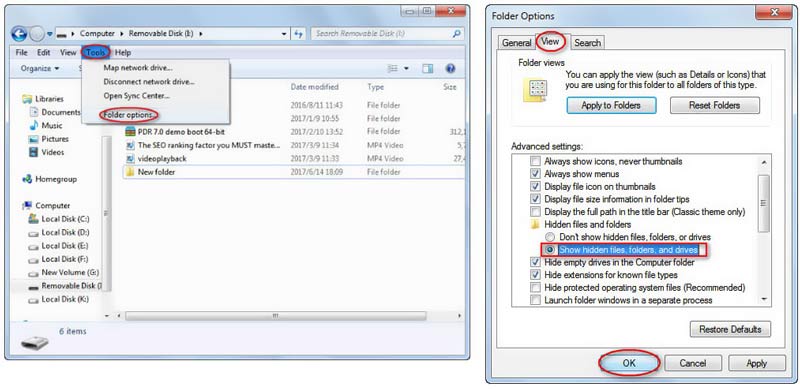The height and width of the screenshot is (389, 800).
Task: Click the PDR 7.0 demo archive icon
Action: [x=130, y=132]
